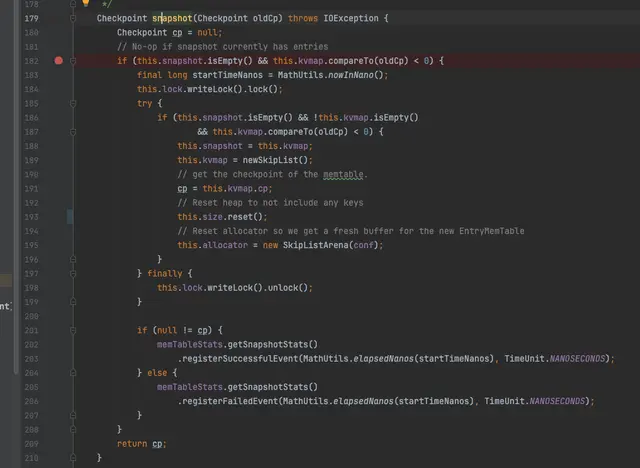The width and height of the screenshot is (640, 468).
Task: Click the underlined word 'memtable' in the comment
Action: point(343,175)
